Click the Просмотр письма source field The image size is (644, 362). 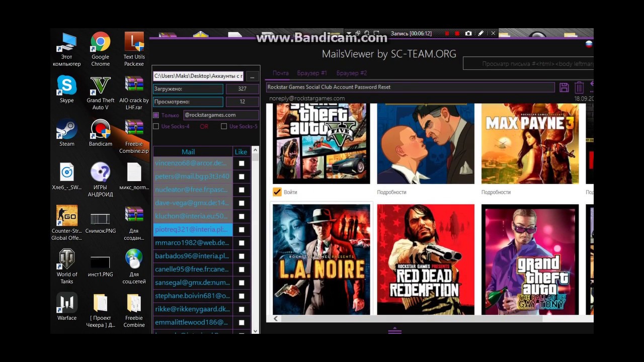point(528,64)
